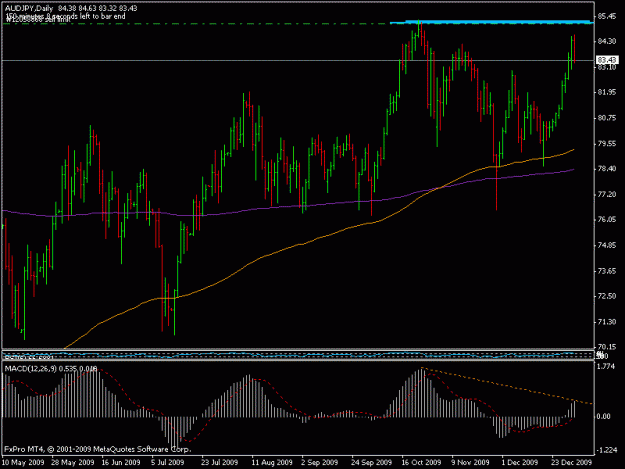The width and height of the screenshot is (625, 469).
Task: Click the 24 Sep 2009 date label
Action: pos(371,463)
